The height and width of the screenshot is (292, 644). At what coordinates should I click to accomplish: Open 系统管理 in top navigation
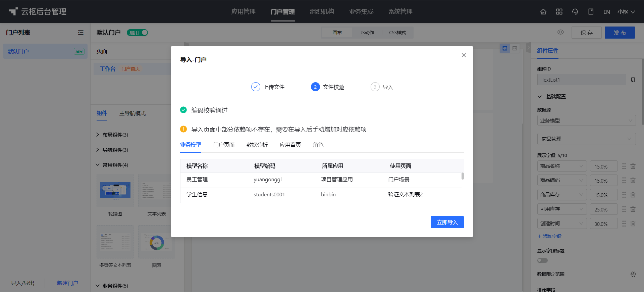pyautogui.click(x=400, y=12)
